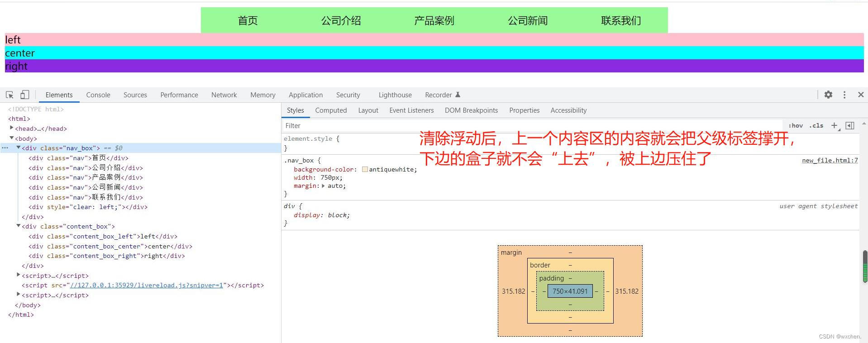
Task: Click the Recorder flask icon
Action: pos(458,95)
